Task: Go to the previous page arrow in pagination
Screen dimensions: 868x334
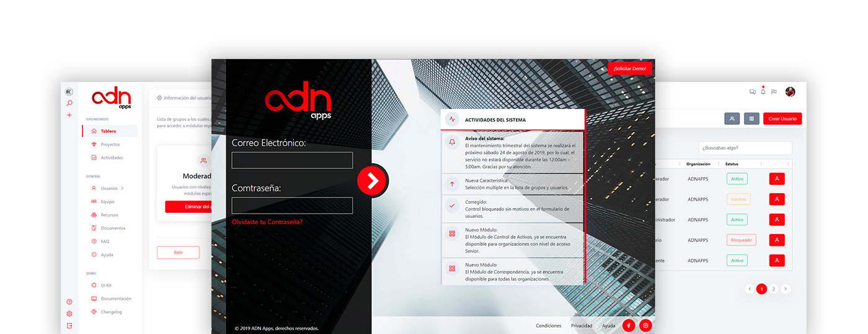Action: 750,289
